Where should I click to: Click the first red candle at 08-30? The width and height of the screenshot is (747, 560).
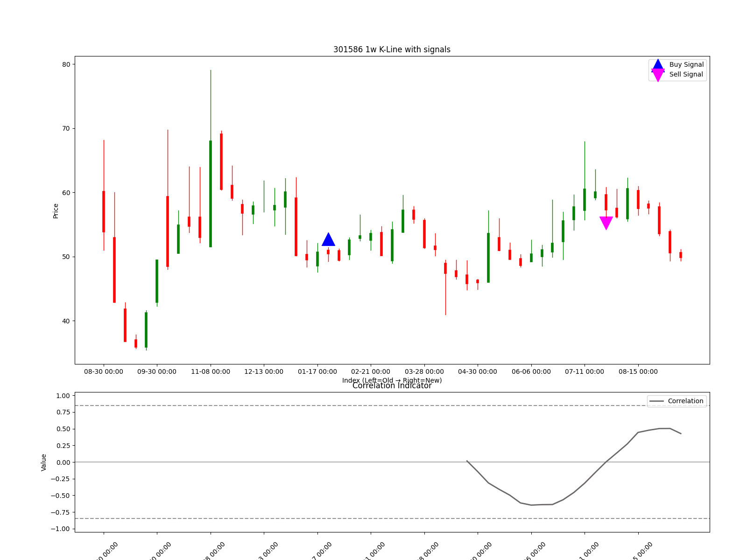(104, 211)
